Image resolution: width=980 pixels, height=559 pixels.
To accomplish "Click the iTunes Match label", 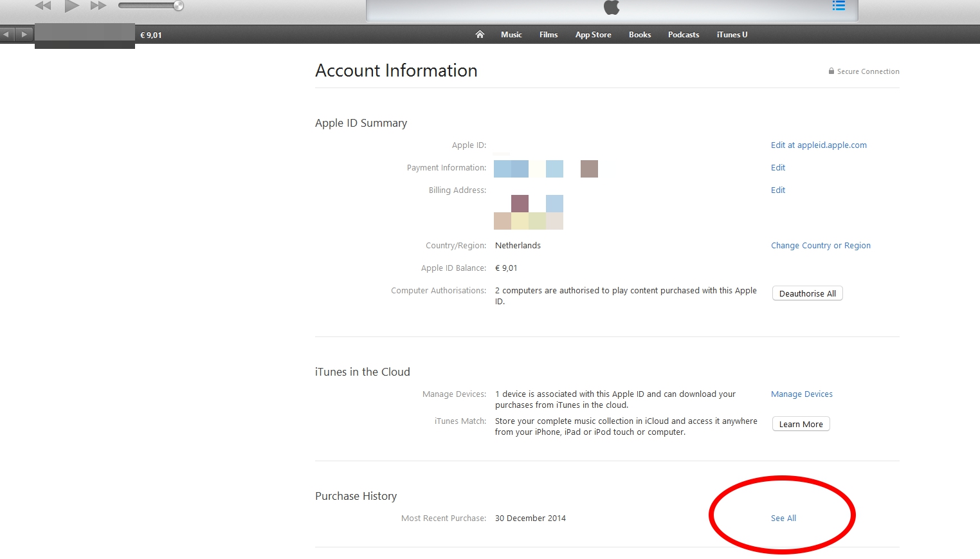I will [x=460, y=421].
